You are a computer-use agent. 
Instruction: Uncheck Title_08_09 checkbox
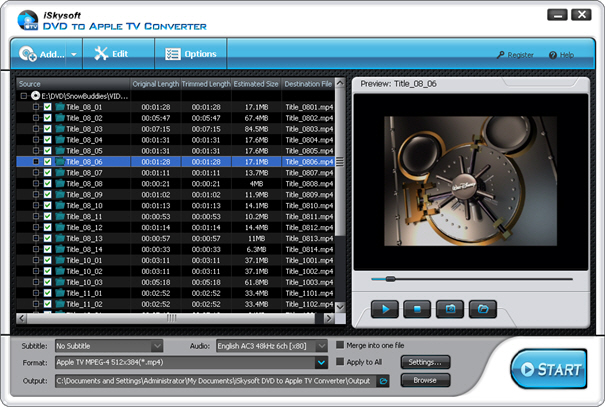click(x=47, y=194)
